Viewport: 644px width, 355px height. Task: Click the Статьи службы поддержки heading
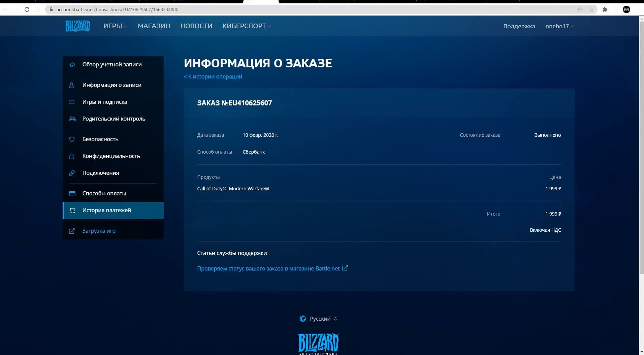[x=232, y=253]
